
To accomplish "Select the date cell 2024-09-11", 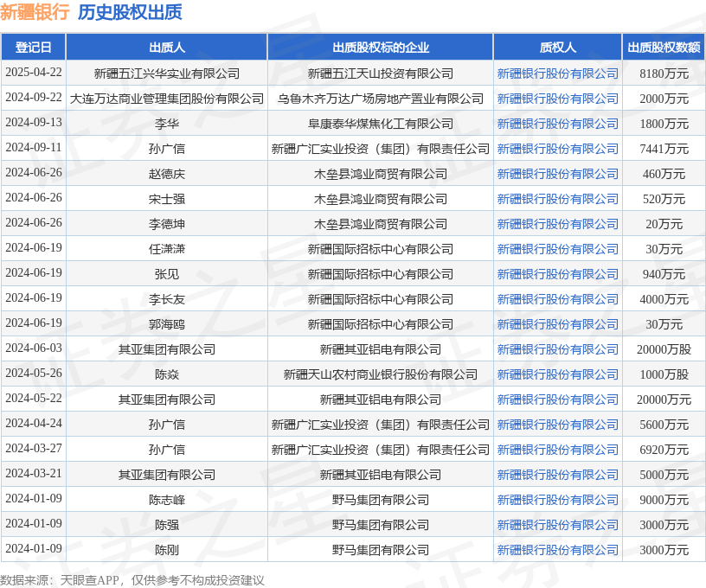I will [34, 148].
